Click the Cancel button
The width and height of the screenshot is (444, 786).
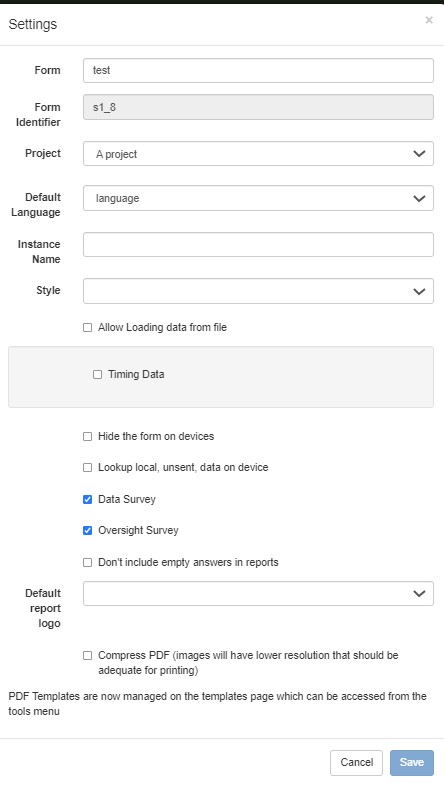pyautogui.click(x=356, y=762)
